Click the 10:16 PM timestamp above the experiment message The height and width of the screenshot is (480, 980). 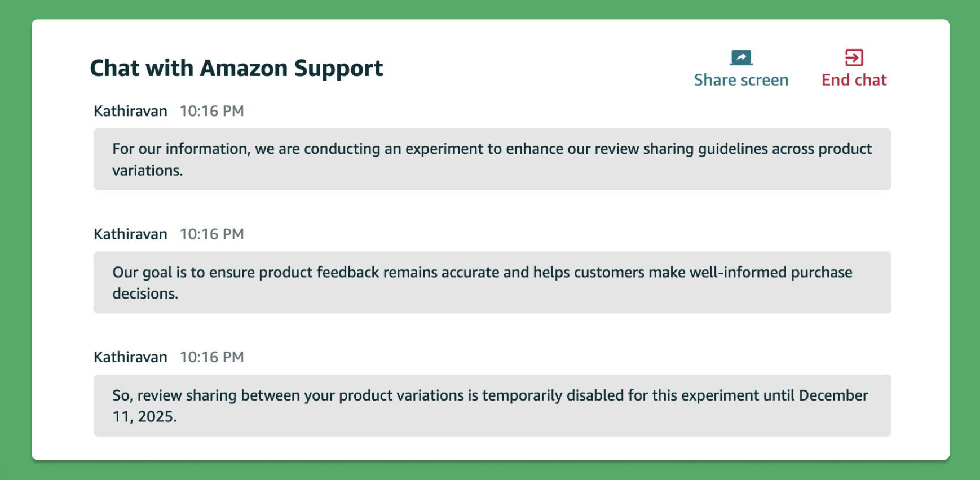pyautogui.click(x=211, y=111)
